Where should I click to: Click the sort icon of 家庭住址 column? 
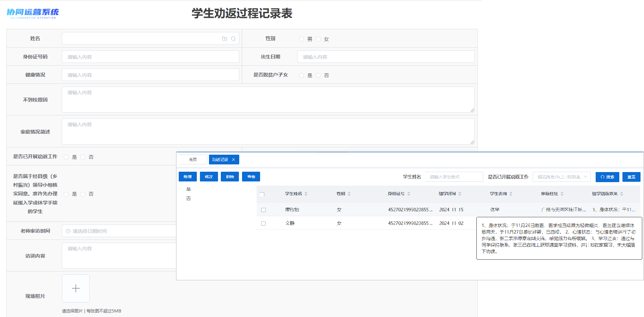[562, 194]
